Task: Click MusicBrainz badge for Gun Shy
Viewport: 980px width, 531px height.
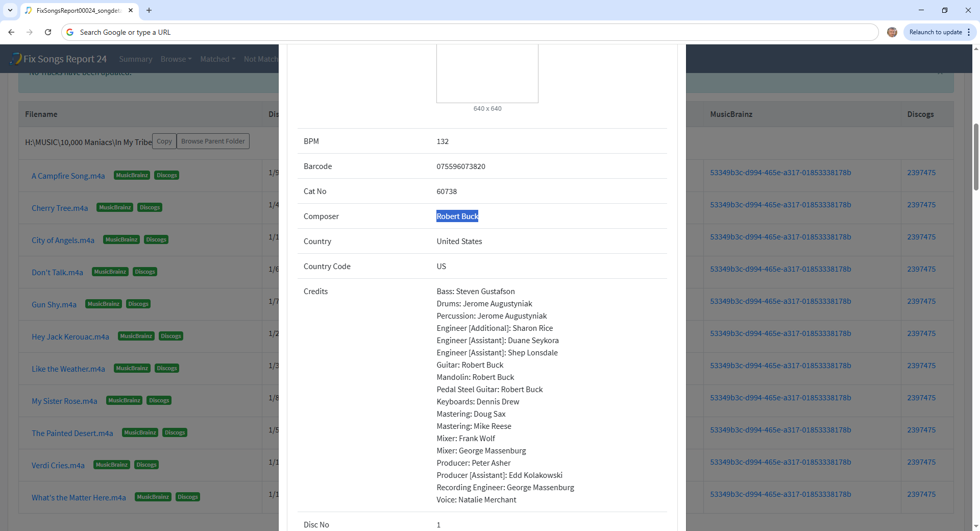Action: click(103, 304)
